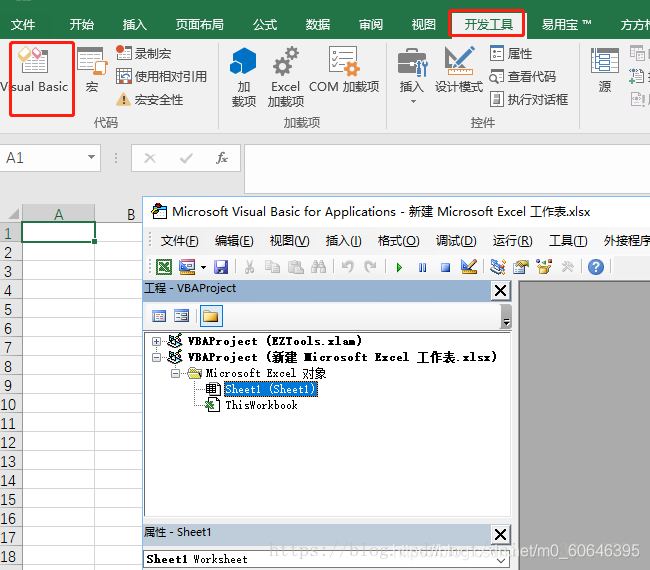650x570 pixels.
Task: Switch to the Data (数据) tab
Action: [x=318, y=24]
